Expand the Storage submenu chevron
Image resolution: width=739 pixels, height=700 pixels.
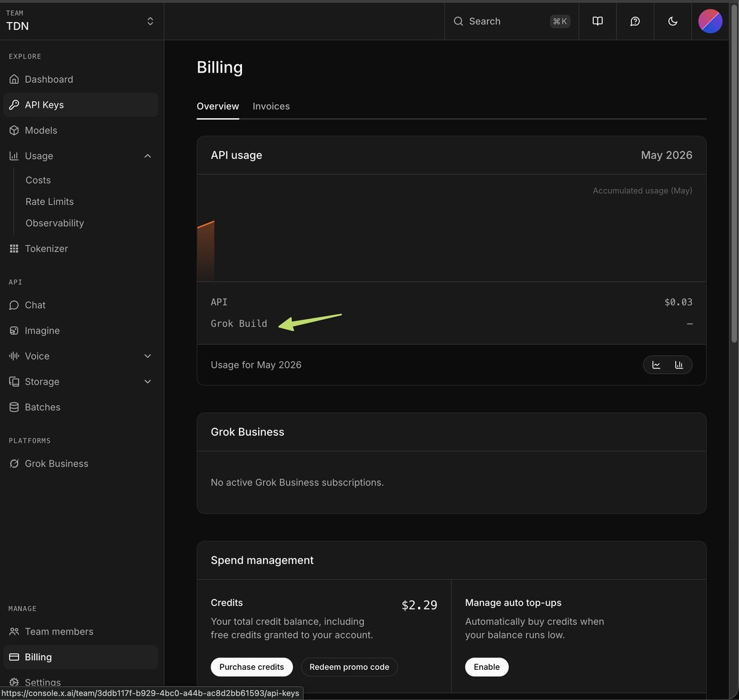click(148, 382)
